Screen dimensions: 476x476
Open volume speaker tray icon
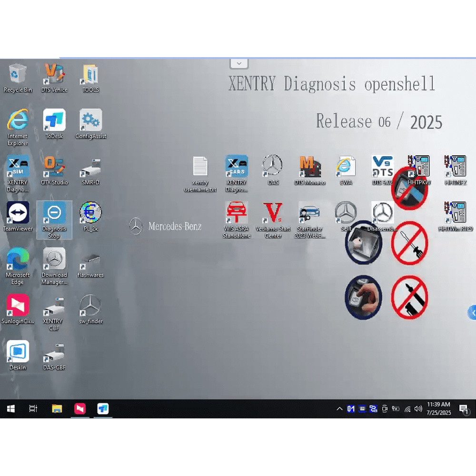click(418, 408)
